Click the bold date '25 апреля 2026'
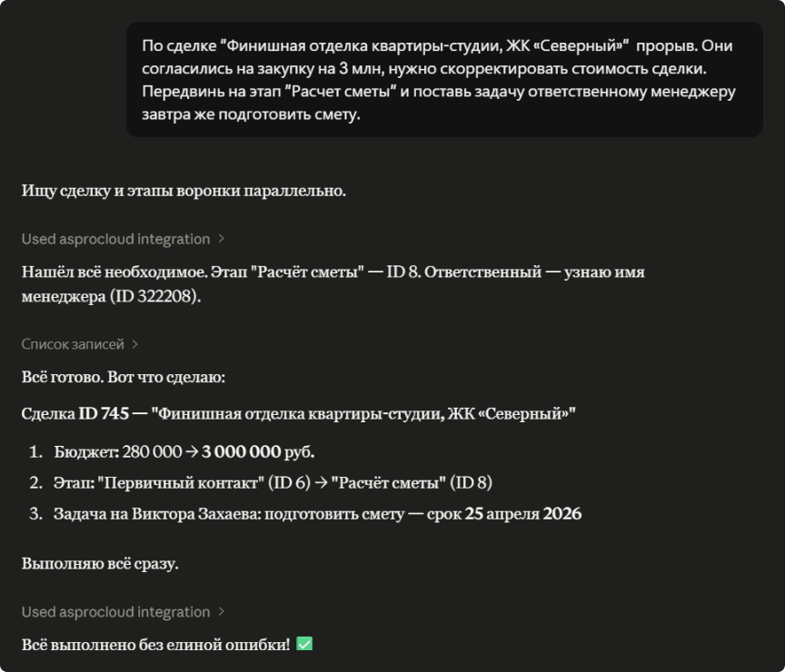The width and height of the screenshot is (785, 672). 523,514
